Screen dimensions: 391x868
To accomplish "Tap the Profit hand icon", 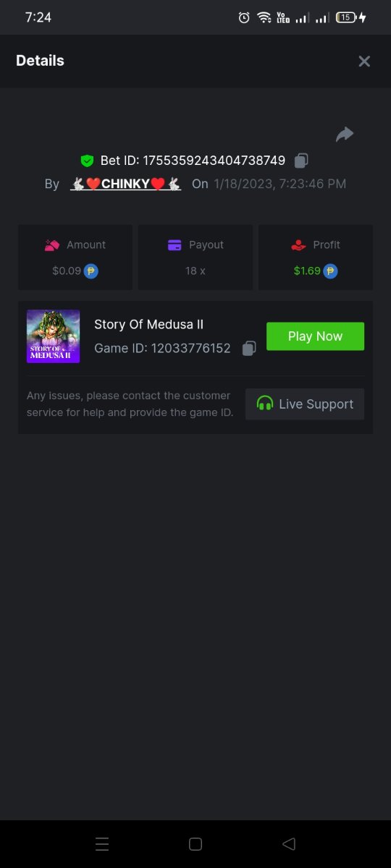I will point(298,245).
